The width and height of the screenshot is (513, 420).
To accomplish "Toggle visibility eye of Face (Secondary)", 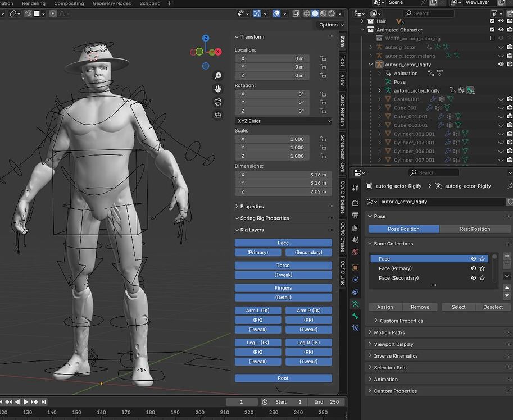I will [x=474, y=278].
